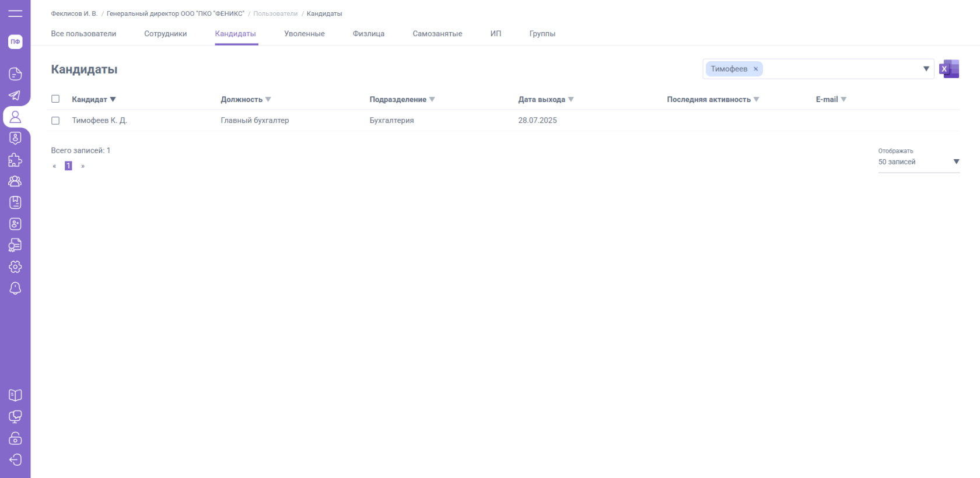Switch to the Уволенные tab
Image resolution: width=980 pixels, height=478 pixels.
click(x=304, y=34)
